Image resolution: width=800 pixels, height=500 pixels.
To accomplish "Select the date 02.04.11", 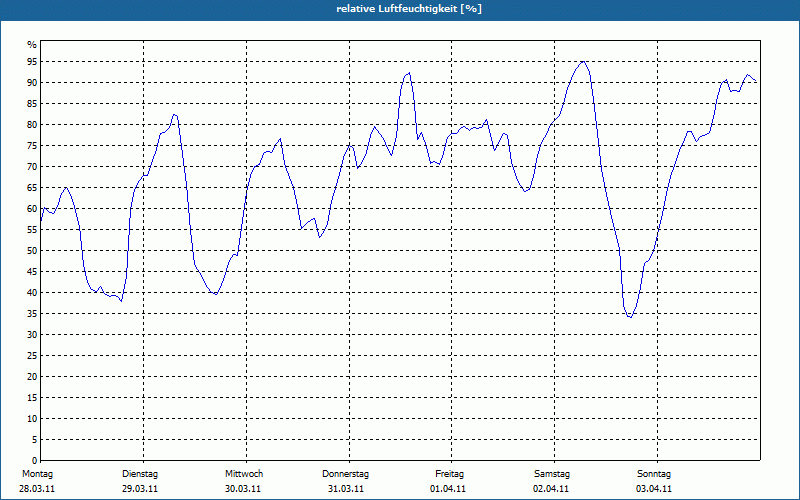I will click(551, 489).
